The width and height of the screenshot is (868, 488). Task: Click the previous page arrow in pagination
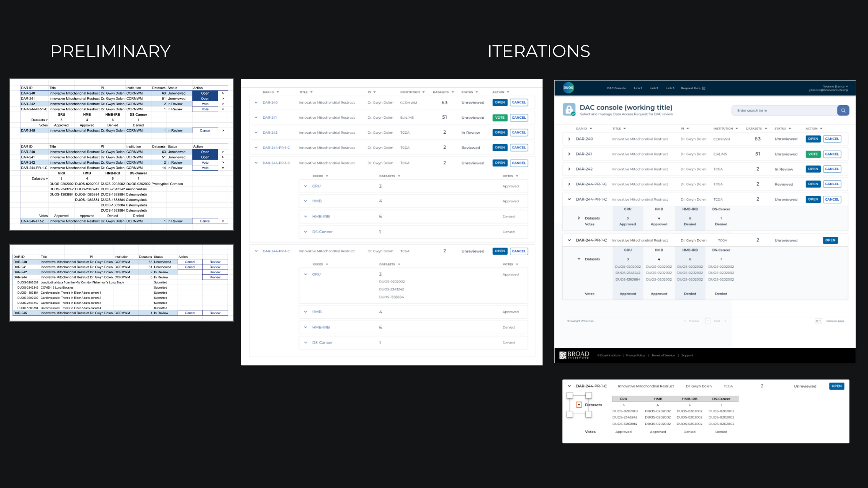tap(685, 321)
